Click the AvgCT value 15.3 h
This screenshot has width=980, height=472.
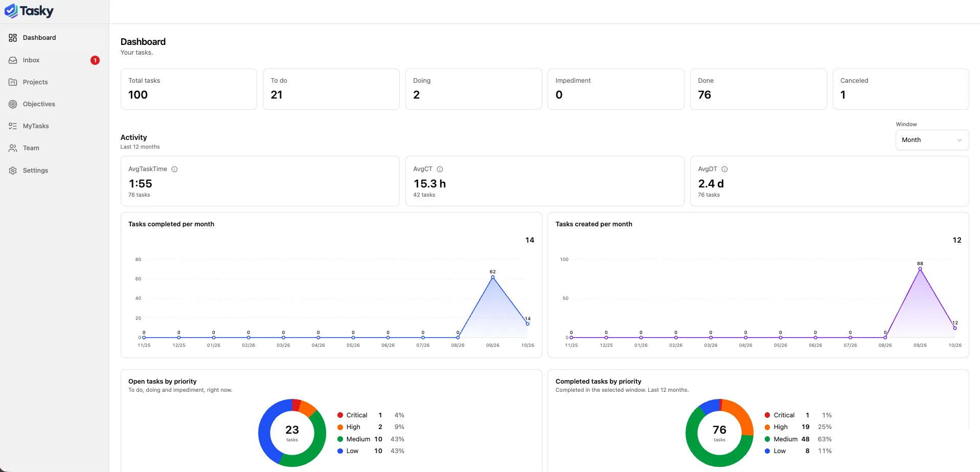(429, 184)
